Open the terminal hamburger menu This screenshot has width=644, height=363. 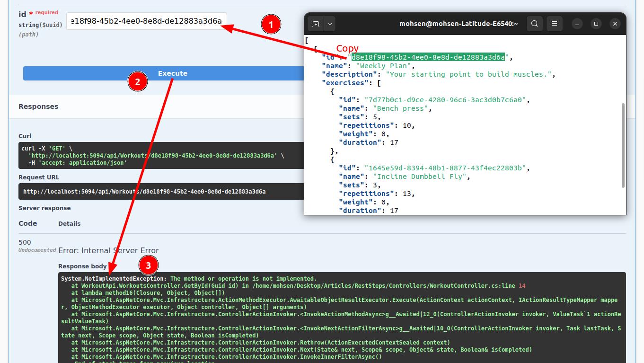coord(554,24)
